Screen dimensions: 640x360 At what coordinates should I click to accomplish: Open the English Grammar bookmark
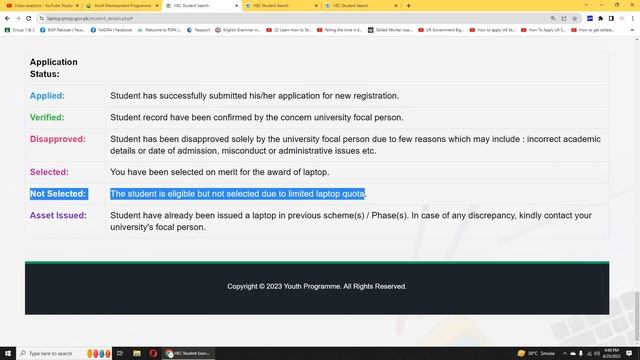(238, 30)
